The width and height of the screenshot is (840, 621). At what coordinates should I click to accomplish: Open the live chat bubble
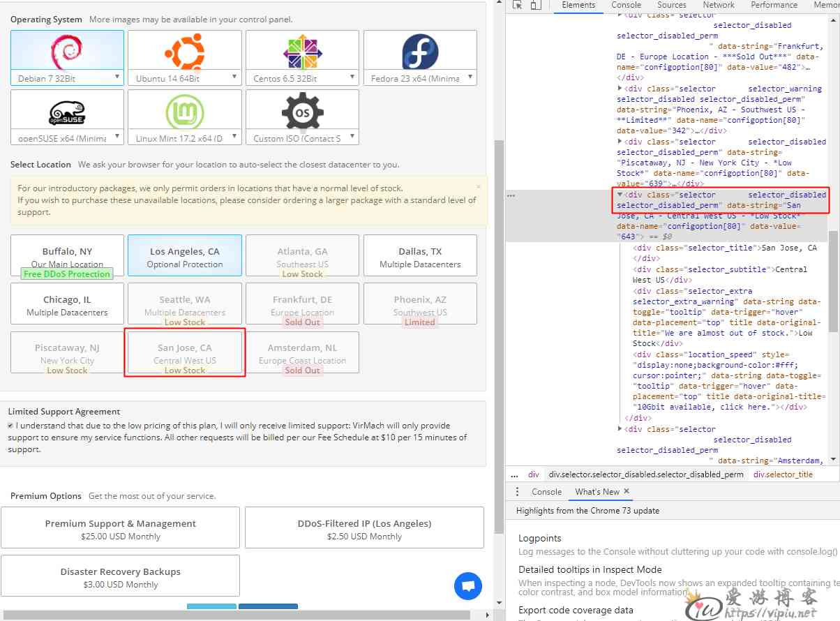coord(468,585)
